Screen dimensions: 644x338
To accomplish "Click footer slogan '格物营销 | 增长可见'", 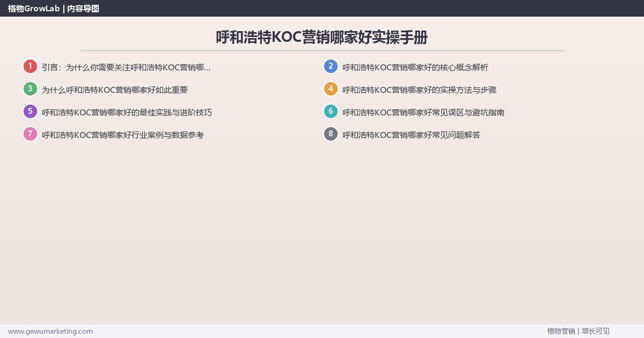I will click(x=579, y=331).
